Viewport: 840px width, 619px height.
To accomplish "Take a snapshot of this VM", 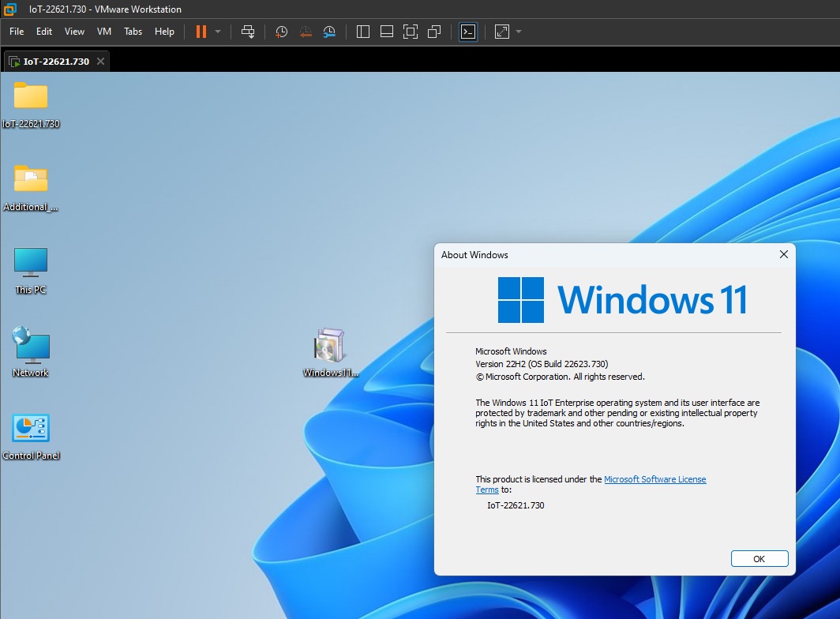I will click(281, 32).
